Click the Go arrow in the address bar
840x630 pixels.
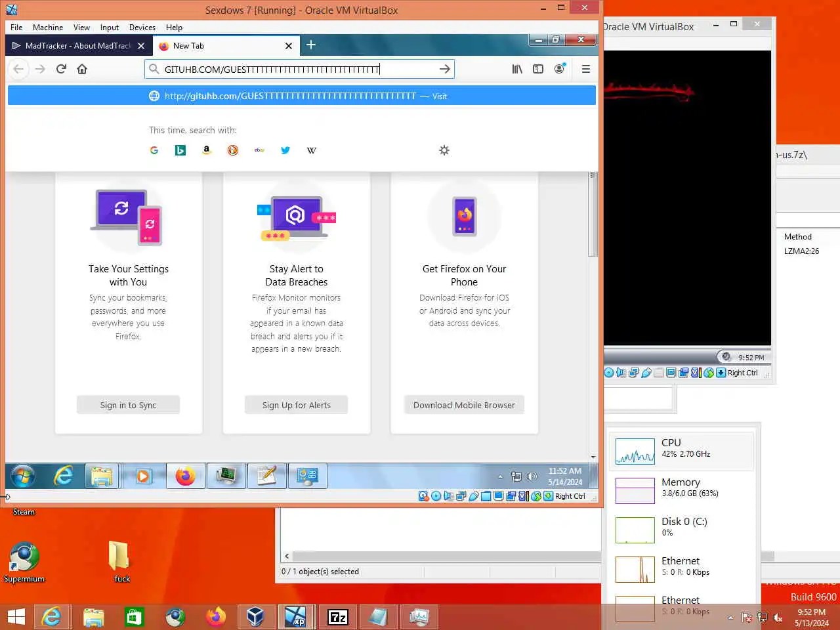coord(444,69)
